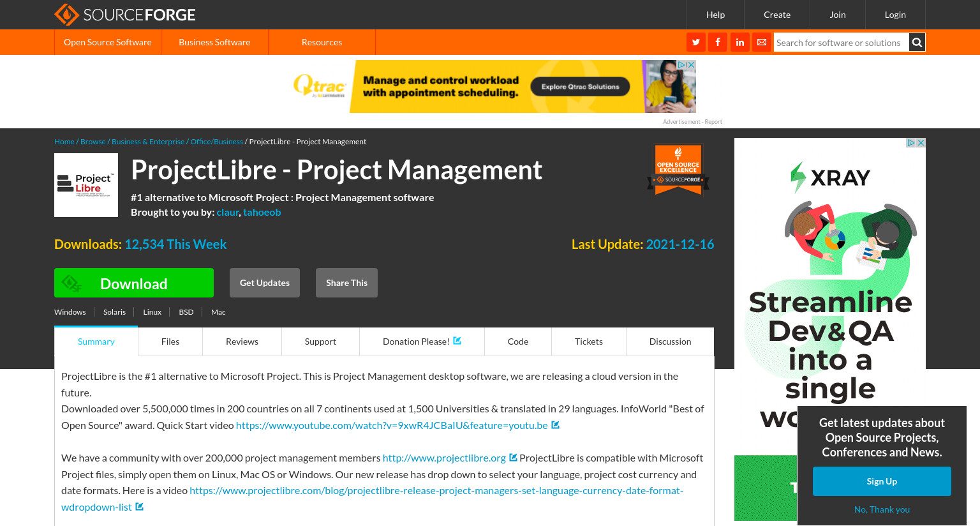Click the Open Source Excellence badge
The width and height of the screenshot is (980, 526).
678,170
